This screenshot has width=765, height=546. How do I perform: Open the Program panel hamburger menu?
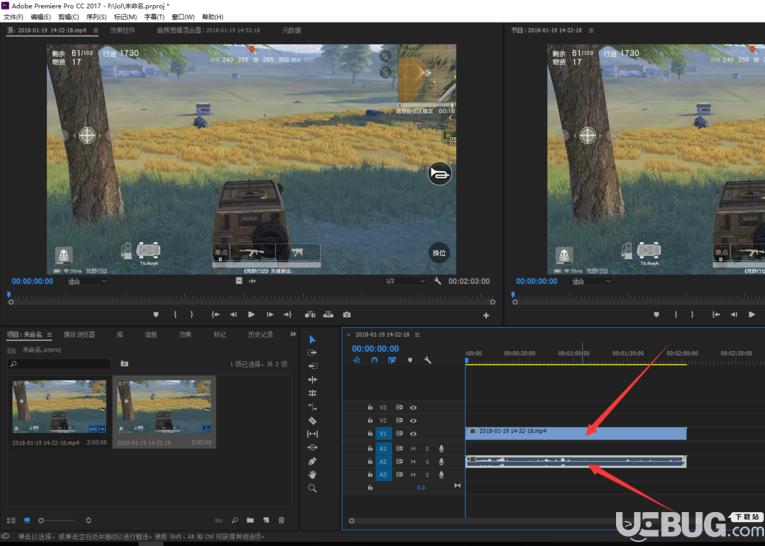591,30
